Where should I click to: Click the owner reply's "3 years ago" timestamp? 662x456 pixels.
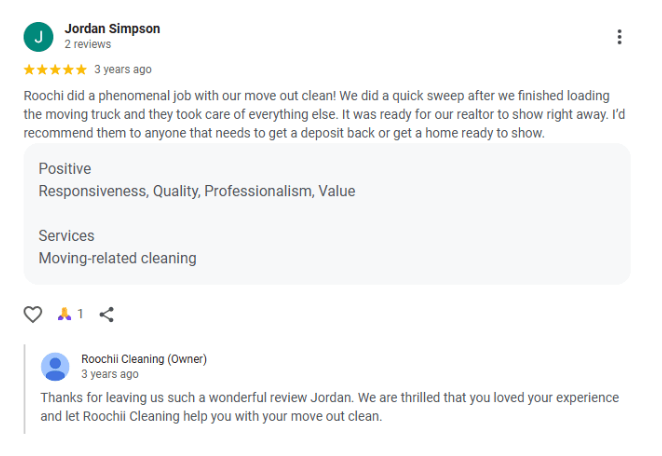pyautogui.click(x=110, y=374)
